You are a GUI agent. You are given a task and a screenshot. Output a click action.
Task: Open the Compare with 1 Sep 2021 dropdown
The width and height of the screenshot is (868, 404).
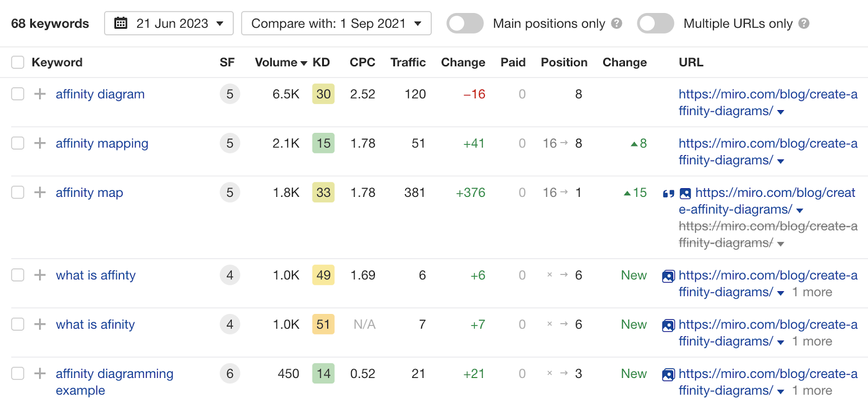coord(336,23)
